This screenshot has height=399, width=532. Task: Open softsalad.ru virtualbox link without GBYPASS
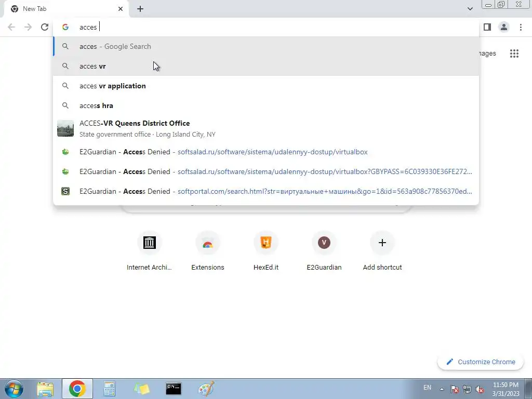click(266, 152)
